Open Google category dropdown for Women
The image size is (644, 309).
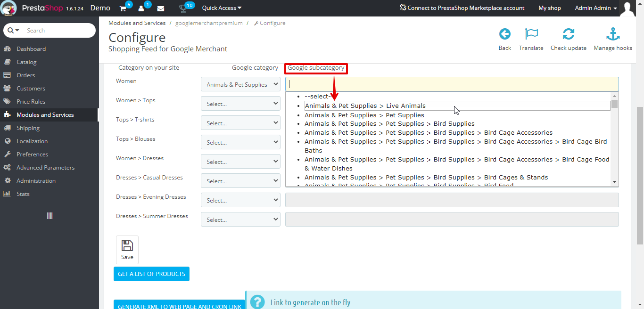pos(241,84)
